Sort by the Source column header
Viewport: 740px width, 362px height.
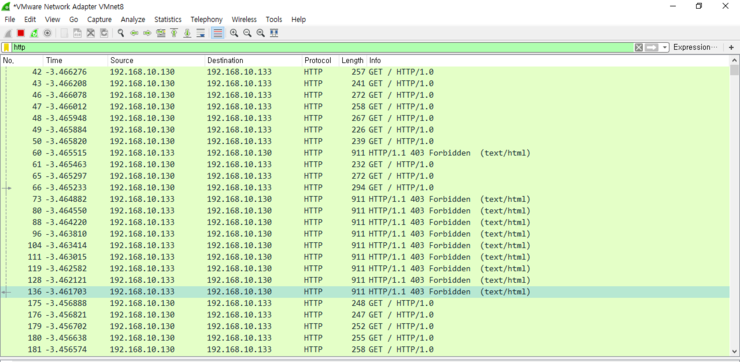coord(156,60)
